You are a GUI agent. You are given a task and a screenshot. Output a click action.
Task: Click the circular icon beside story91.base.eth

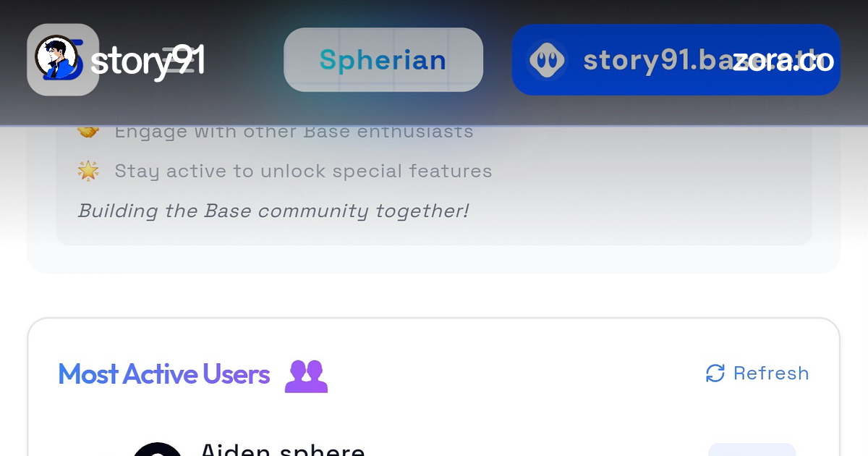coord(548,60)
